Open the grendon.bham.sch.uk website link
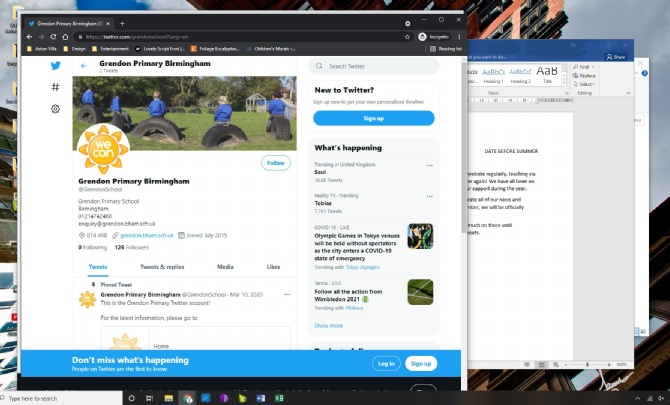 point(147,235)
